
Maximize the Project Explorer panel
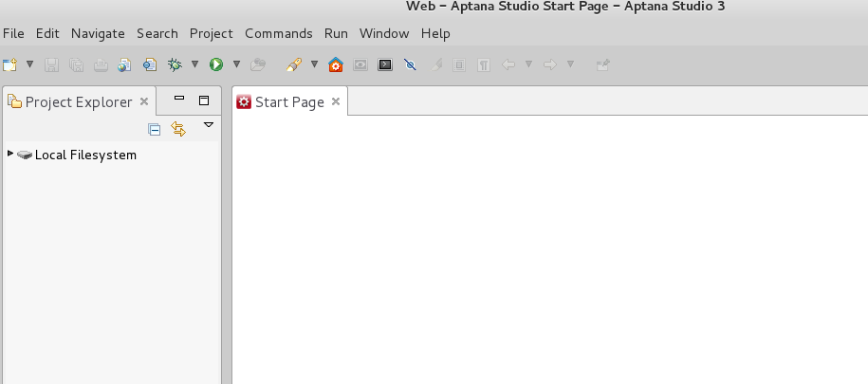point(204,101)
